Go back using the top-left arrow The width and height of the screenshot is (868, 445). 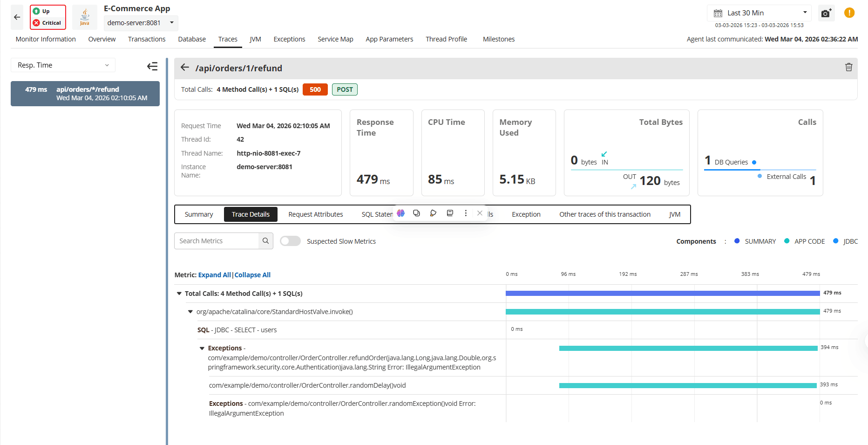click(17, 17)
